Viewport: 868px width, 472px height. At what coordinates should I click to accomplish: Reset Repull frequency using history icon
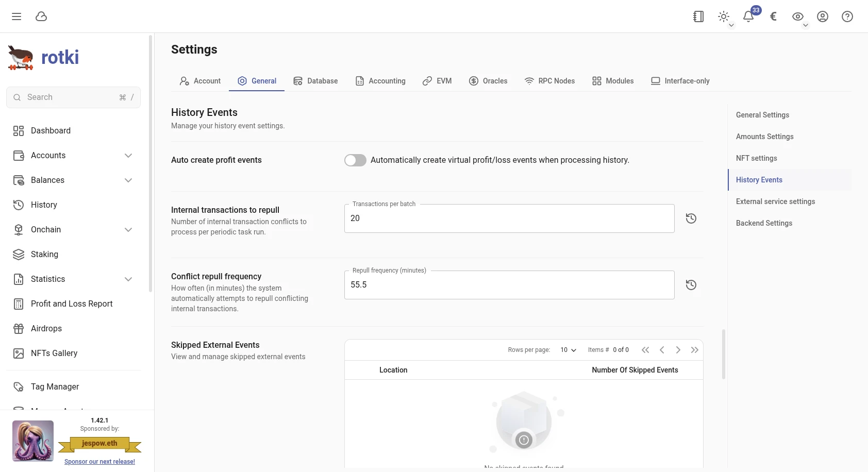(691, 284)
